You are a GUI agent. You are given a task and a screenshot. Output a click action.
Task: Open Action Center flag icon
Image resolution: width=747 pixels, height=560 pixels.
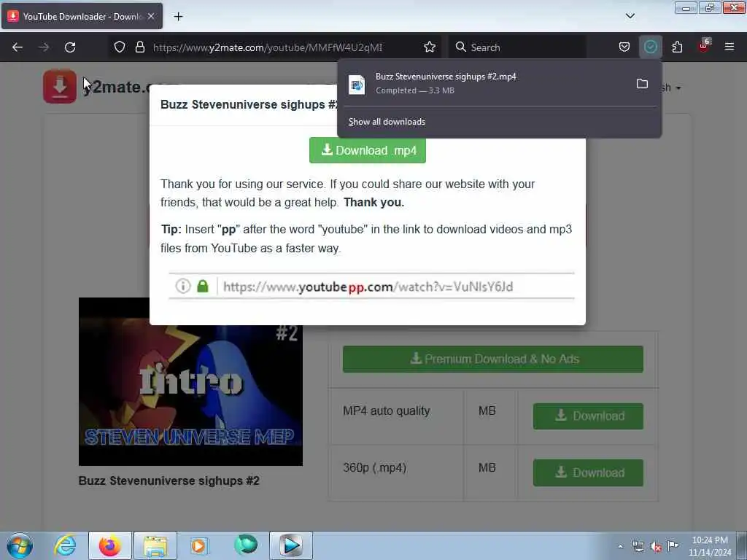(673, 545)
